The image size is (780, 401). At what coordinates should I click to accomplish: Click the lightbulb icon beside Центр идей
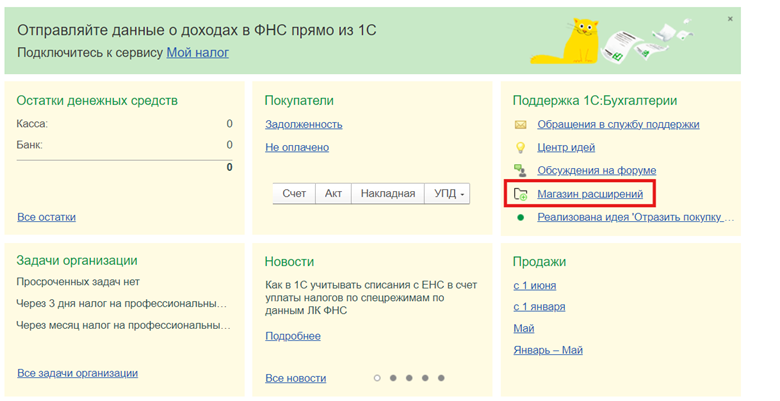[x=520, y=148]
